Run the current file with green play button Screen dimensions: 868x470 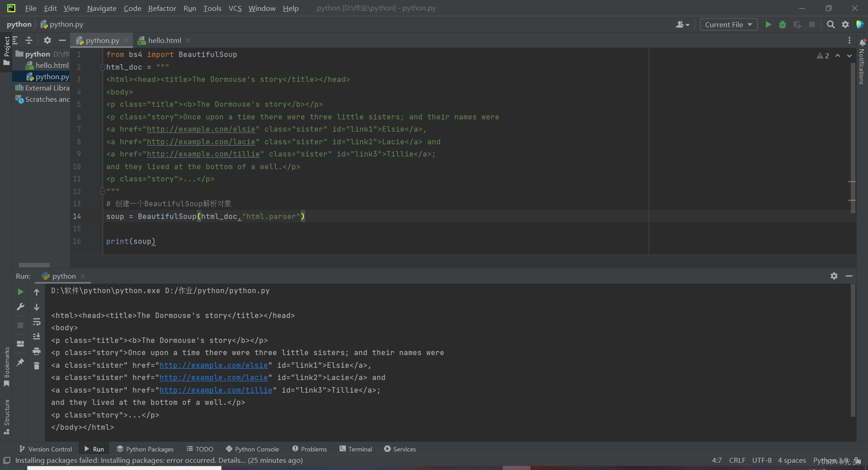[x=768, y=24]
